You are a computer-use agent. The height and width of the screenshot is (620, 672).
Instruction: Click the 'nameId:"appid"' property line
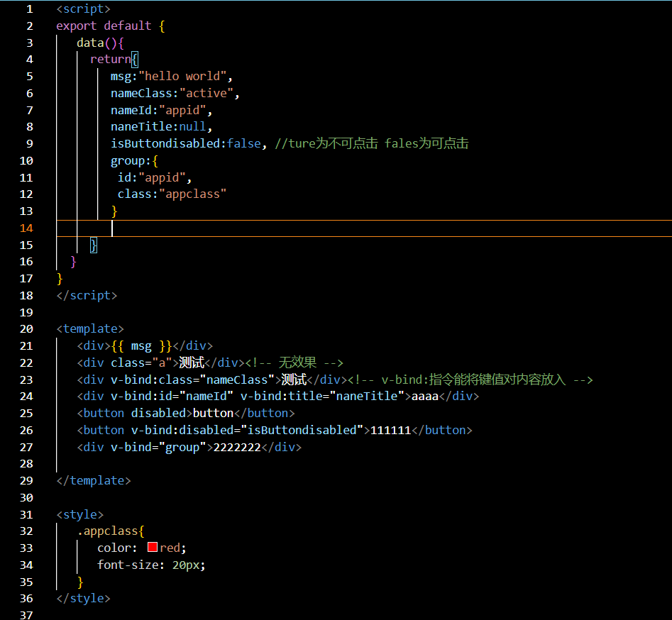click(162, 110)
